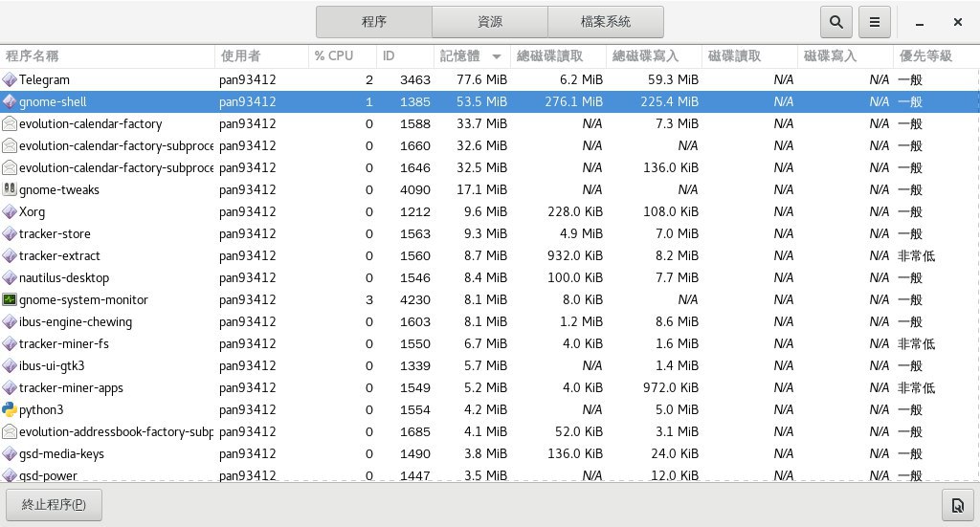Click the 136.0 KiB value for process 1646
This screenshot has height=527, width=980.
coord(671,167)
